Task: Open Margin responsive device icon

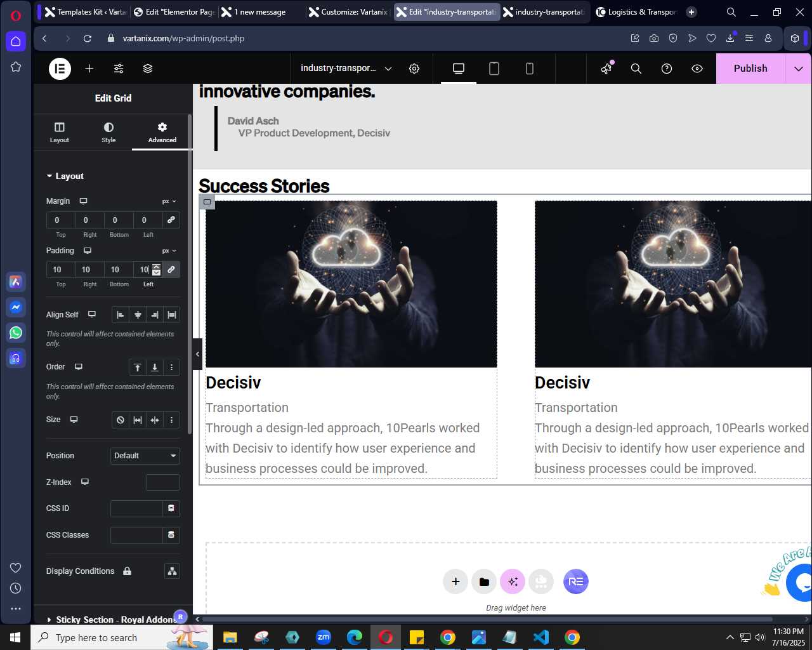Action: [83, 201]
